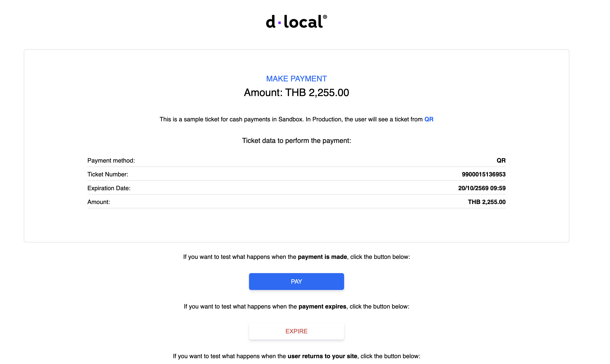This screenshot has height=364, width=610.
Task: Click the QR value in Payment method row
Action: coord(501,160)
